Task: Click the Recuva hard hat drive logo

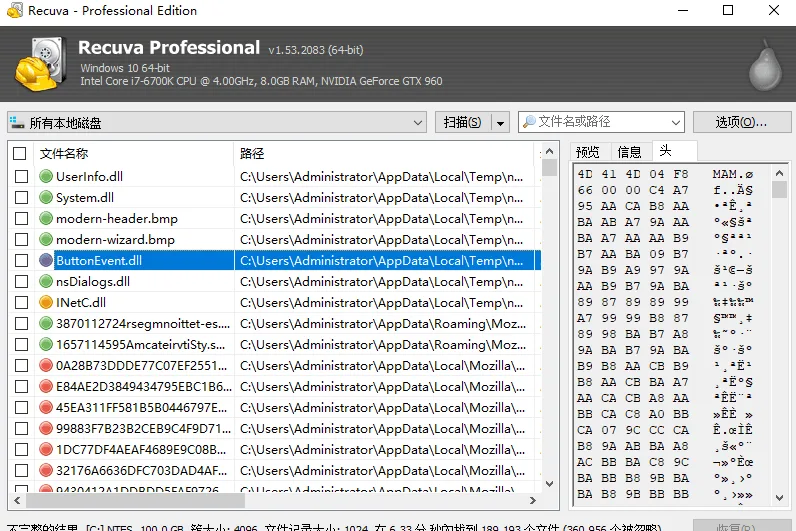Action: [41, 64]
